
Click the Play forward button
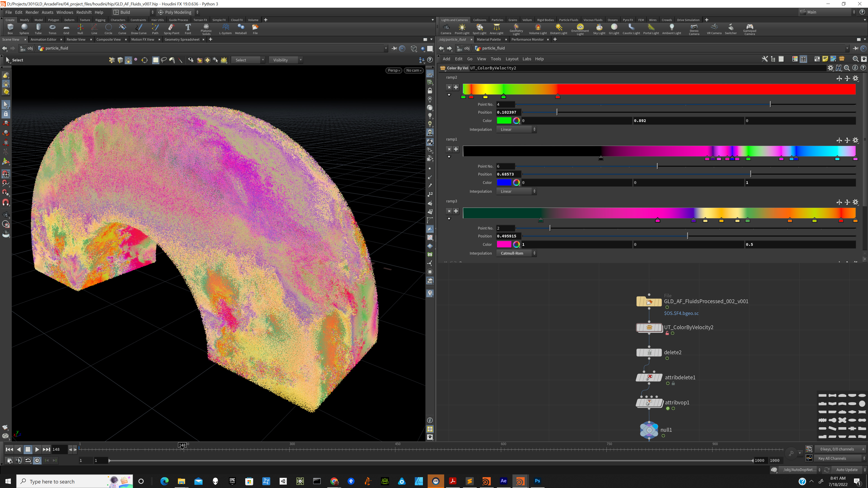coord(37,449)
